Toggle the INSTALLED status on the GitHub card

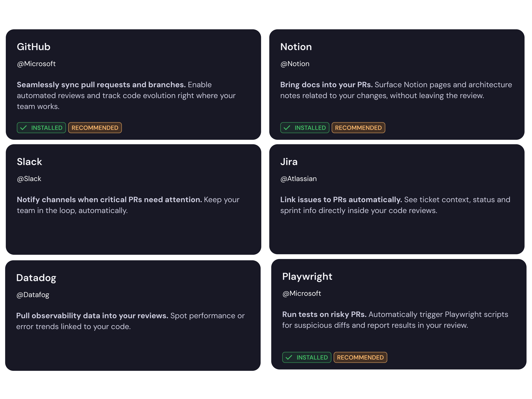click(41, 128)
